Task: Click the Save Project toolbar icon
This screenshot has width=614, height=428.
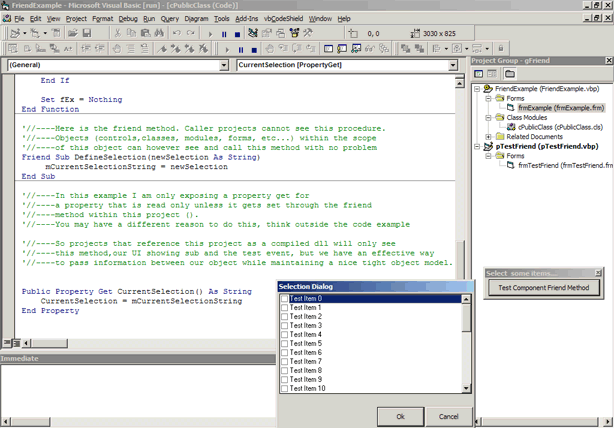Action: 87,33
